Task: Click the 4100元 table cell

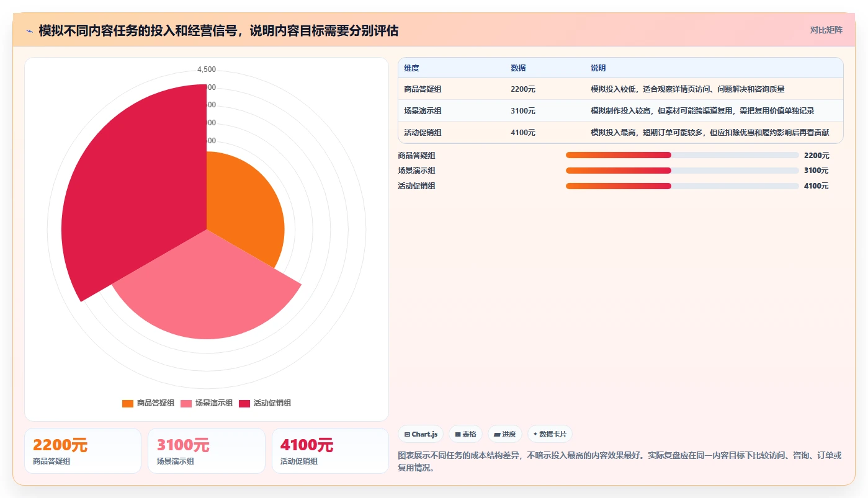Action: 523,133
